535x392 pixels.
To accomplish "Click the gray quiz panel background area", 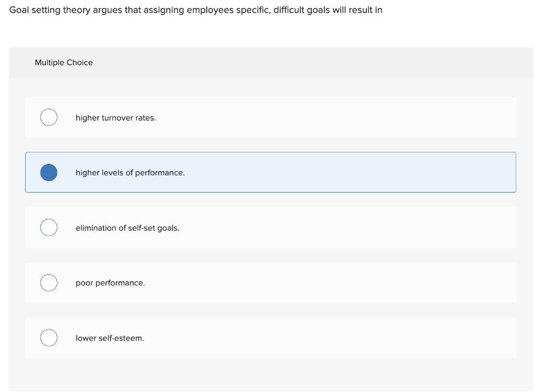I will (x=271, y=372).
